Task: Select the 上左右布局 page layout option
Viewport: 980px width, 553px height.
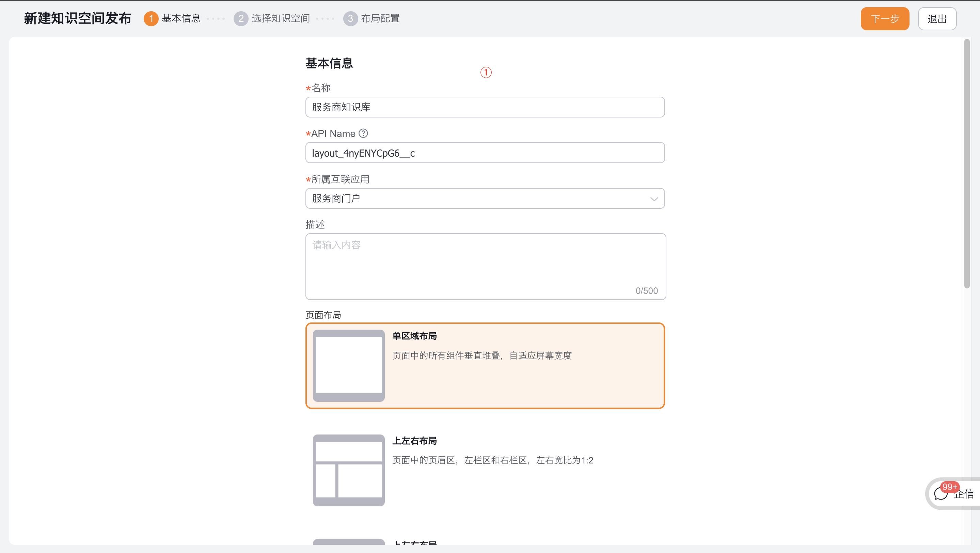Action: (485, 471)
